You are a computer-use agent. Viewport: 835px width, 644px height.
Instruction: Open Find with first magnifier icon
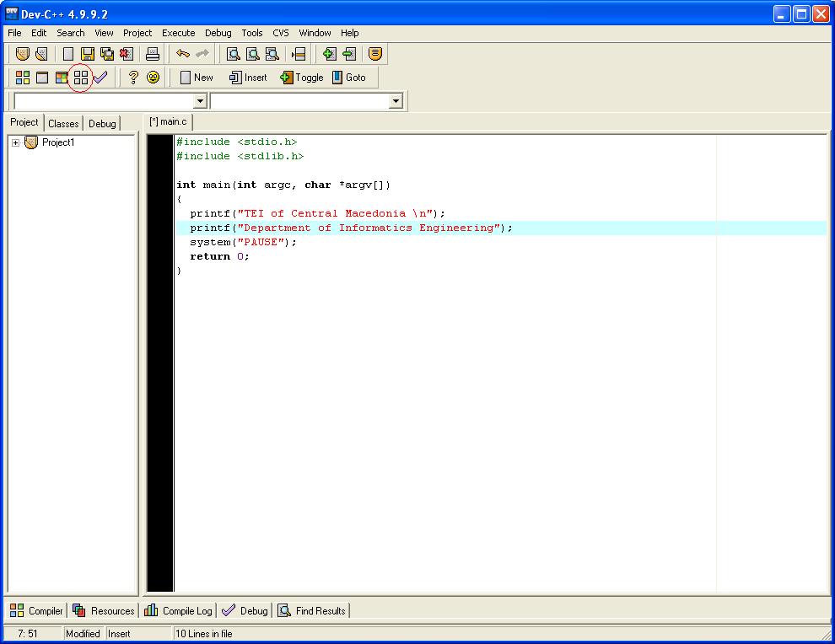[234, 54]
